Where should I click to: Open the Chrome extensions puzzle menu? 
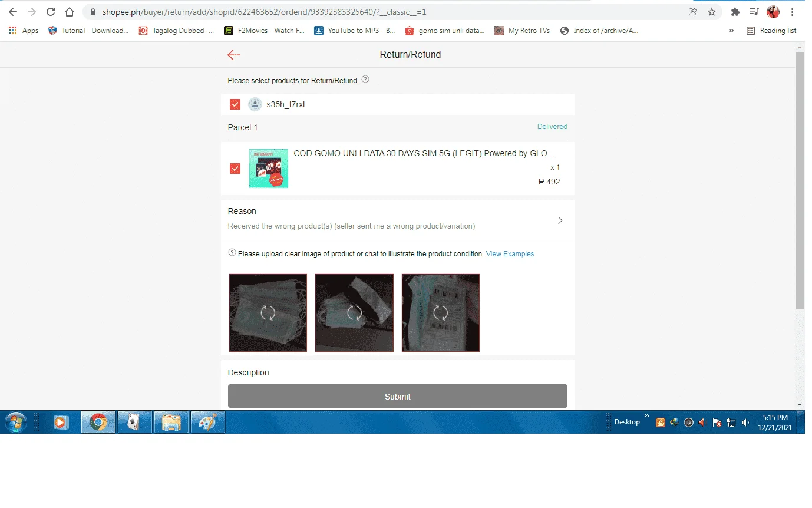735,12
